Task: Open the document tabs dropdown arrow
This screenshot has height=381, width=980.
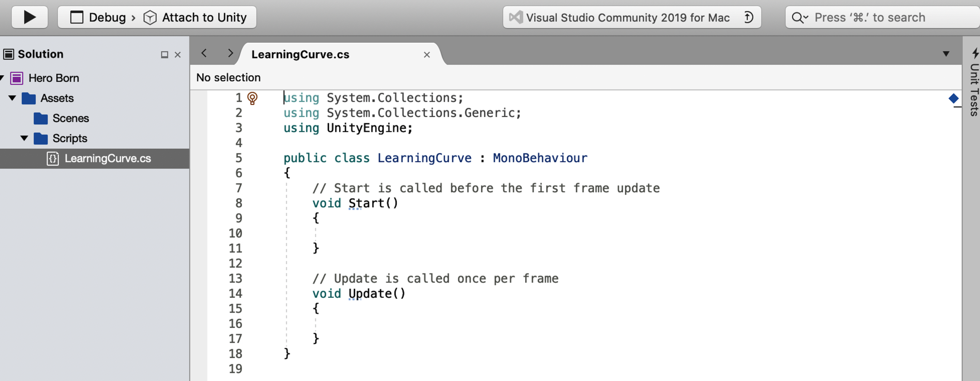Action: 946,54
